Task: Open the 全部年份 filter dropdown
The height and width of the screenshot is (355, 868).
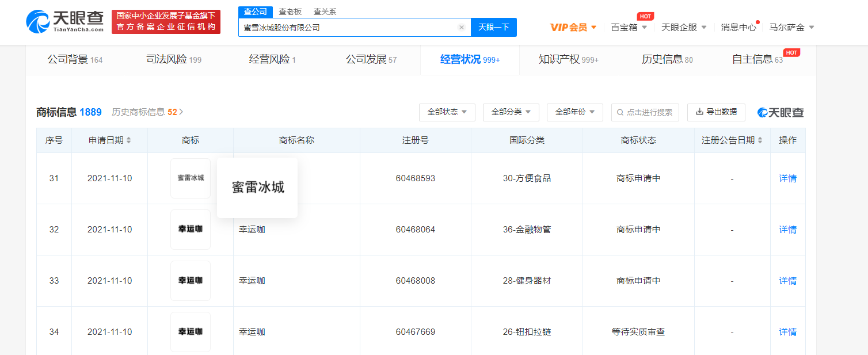Action: coord(574,112)
